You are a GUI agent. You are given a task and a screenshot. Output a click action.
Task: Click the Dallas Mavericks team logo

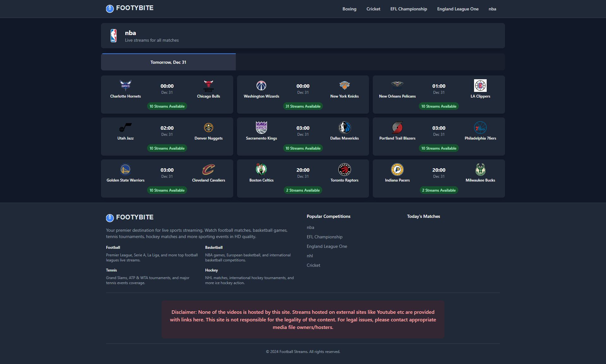(x=344, y=128)
